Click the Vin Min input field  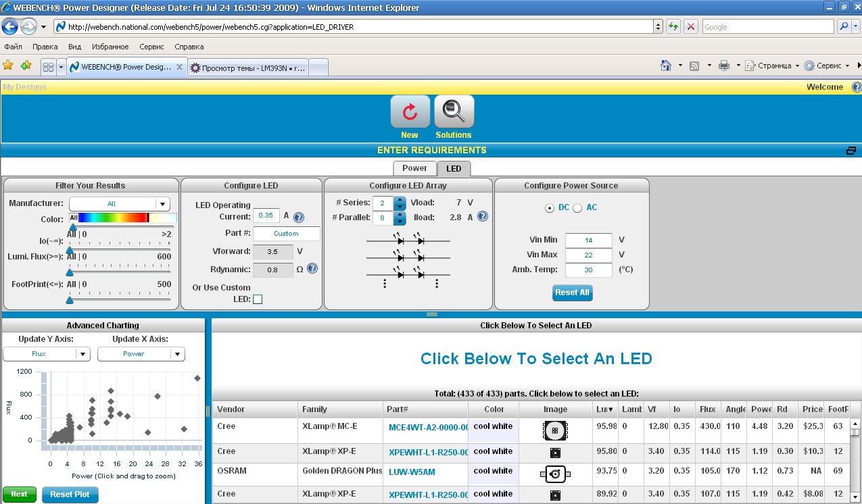tap(588, 240)
